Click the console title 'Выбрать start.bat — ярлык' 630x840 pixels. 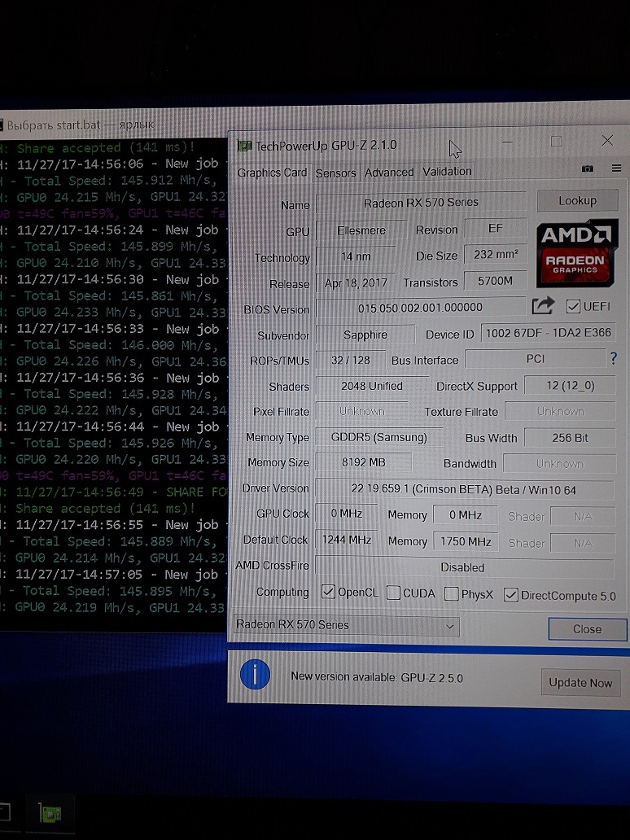tap(81, 125)
